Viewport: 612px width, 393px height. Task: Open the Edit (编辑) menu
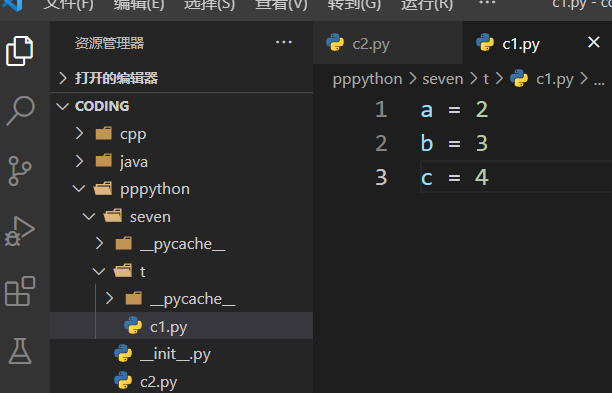point(139,5)
